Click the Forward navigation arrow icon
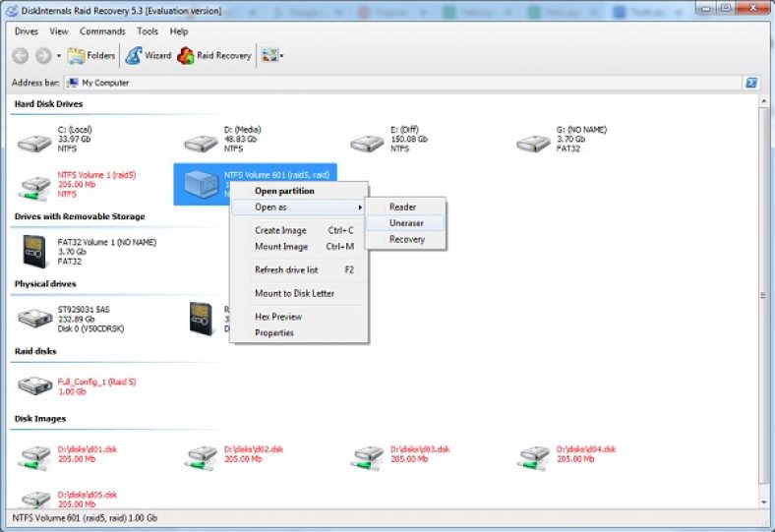 coord(43,56)
